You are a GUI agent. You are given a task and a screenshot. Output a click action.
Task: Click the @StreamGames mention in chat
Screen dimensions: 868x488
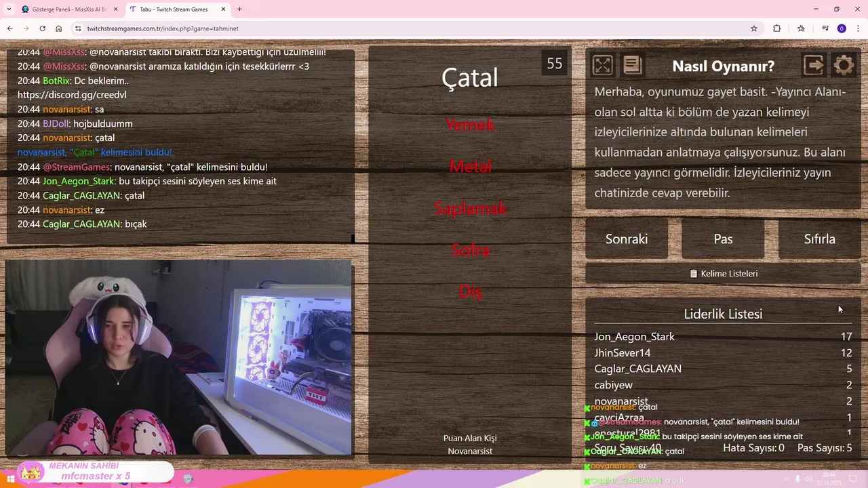77,167
